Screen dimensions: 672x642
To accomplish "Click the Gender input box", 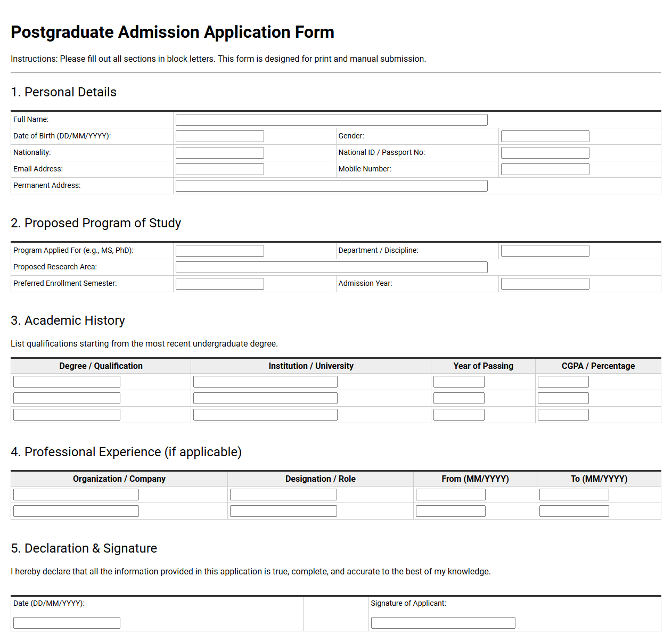I will (x=545, y=136).
